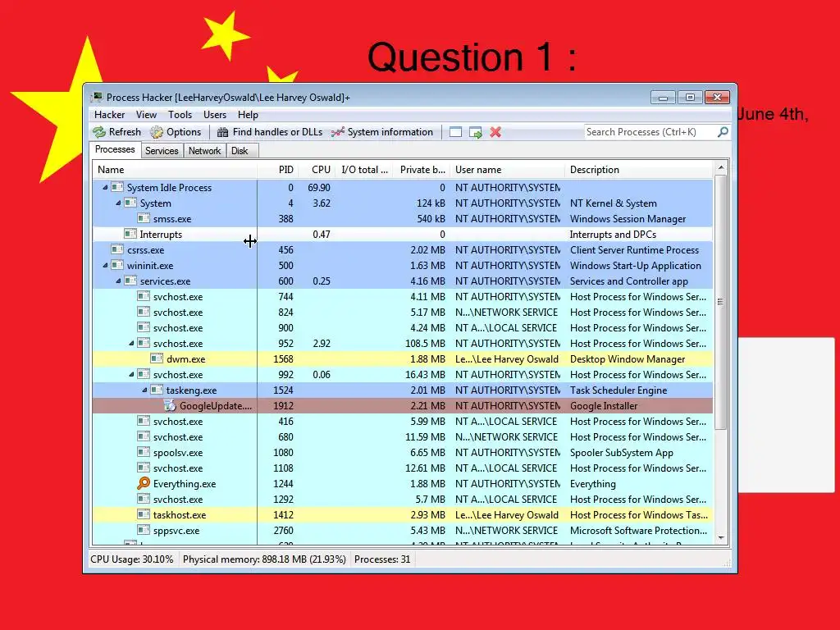This screenshot has height=630, width=840.
Task: Sort by the PID column header
Action: (278, 170)
